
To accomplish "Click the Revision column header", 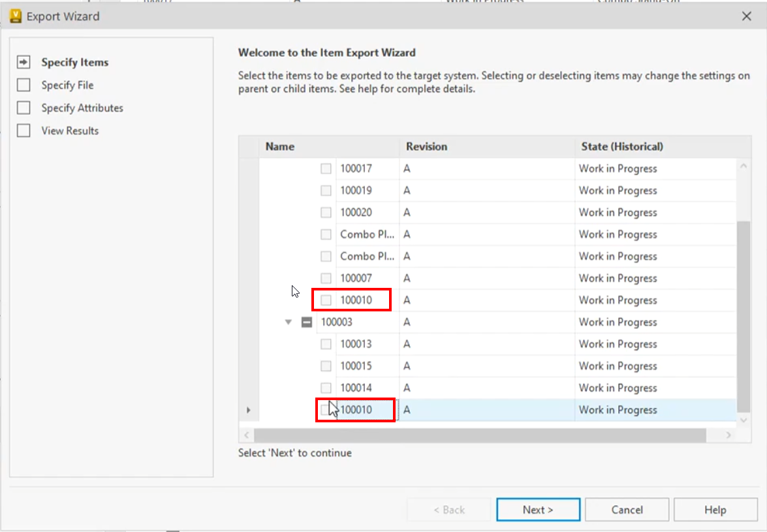I will pyautogui.click(x=426, y=146).
